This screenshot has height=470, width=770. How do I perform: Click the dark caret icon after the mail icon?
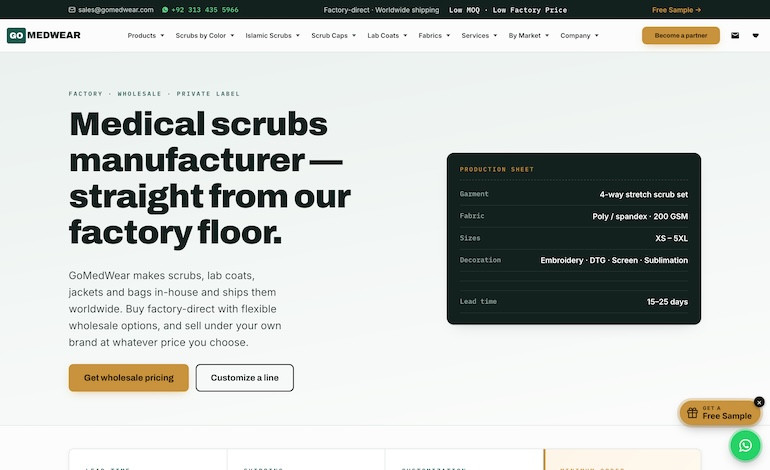click(x=756, y=35)
